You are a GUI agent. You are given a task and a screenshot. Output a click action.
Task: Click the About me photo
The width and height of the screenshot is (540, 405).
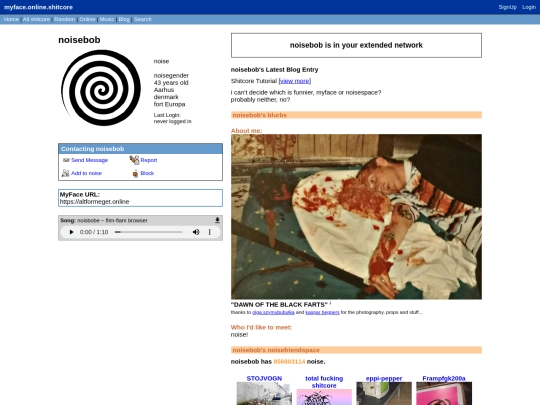(356, 217)
